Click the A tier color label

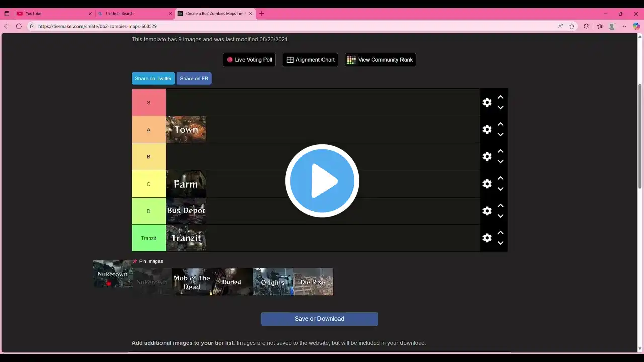pos(149,130)
